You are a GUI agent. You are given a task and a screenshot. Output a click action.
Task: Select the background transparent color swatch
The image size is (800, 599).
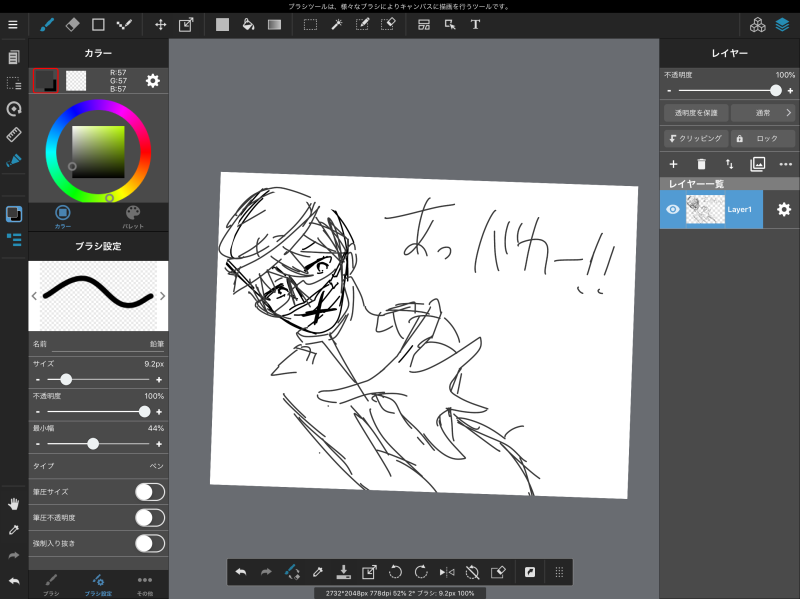76,81
